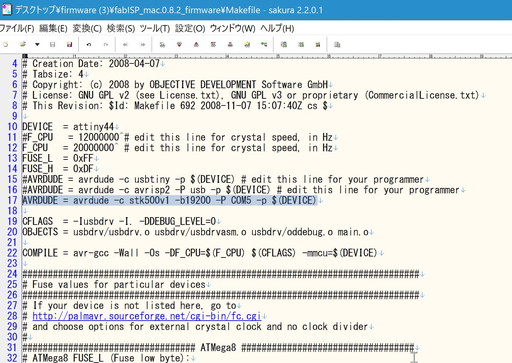
Task: Open the ヘルプ(H) menu
Action: (x=277, y=29)
